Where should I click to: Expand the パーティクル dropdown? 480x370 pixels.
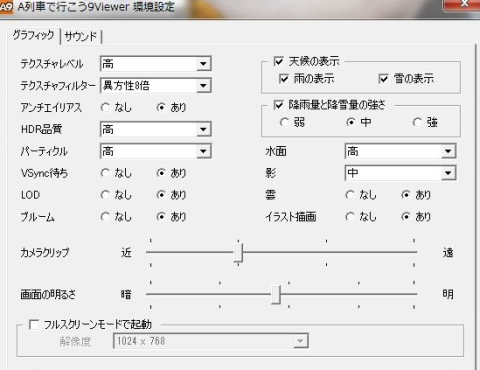pos(156,151)
